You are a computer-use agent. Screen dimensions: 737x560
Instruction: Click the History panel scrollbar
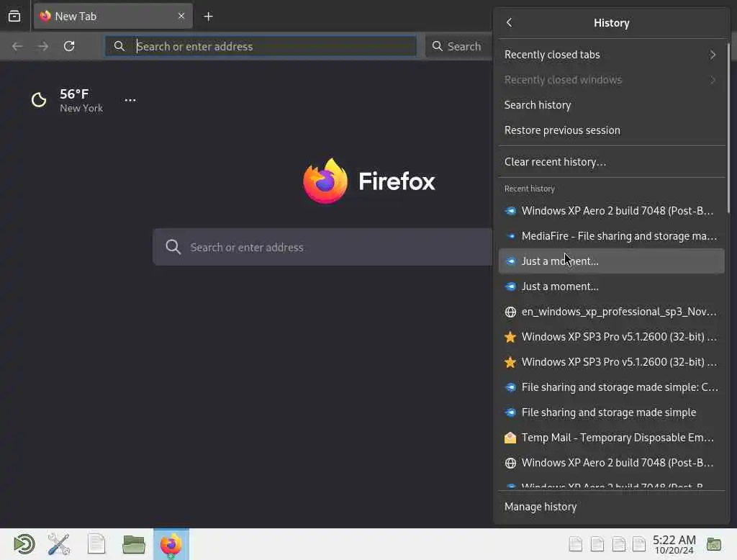tap(728, 127)
